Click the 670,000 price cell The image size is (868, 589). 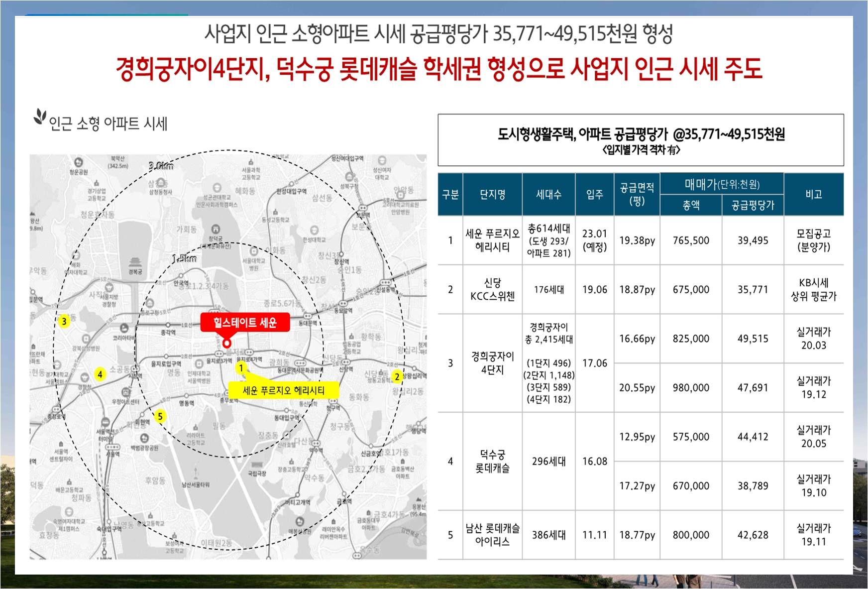[691, 486]
